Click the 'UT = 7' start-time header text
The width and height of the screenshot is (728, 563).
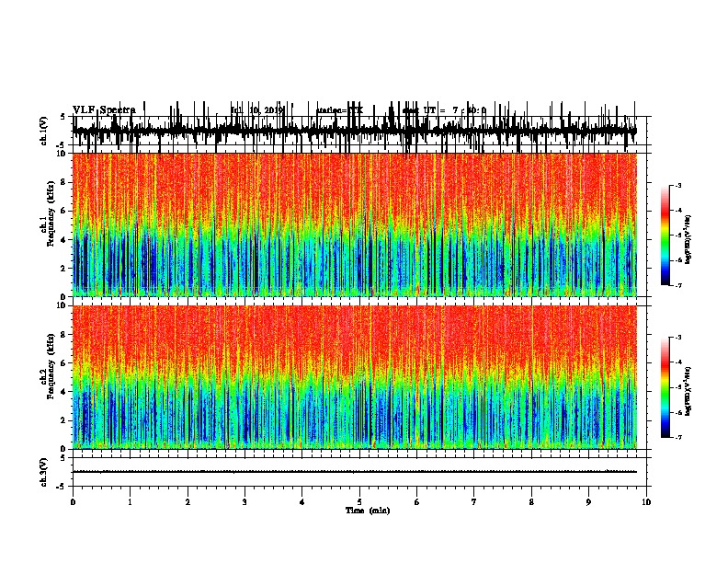(441, 110)
